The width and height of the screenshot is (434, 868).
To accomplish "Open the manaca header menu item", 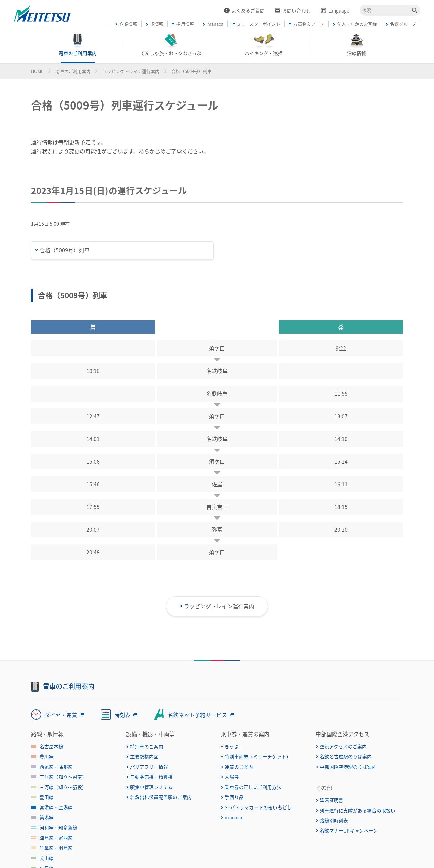I will [213, 24].
